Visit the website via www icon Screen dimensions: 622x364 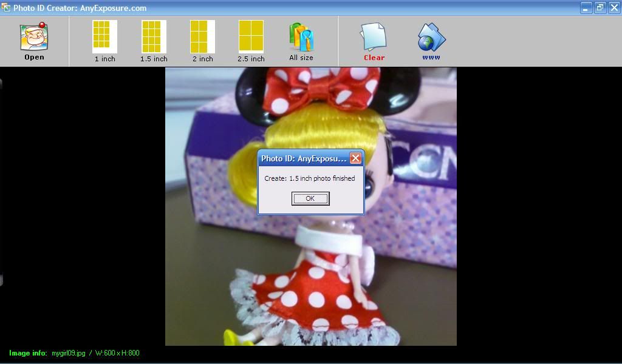coord(431,41)
